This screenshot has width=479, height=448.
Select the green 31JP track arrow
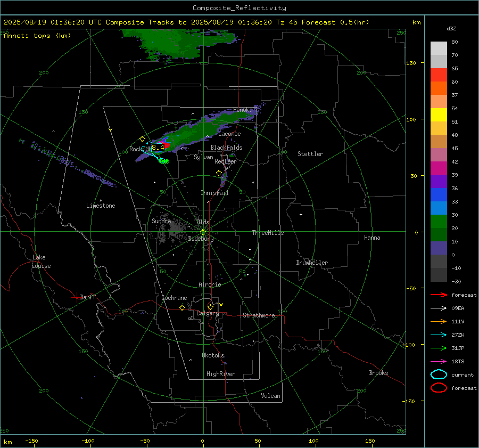click(439, 348)
